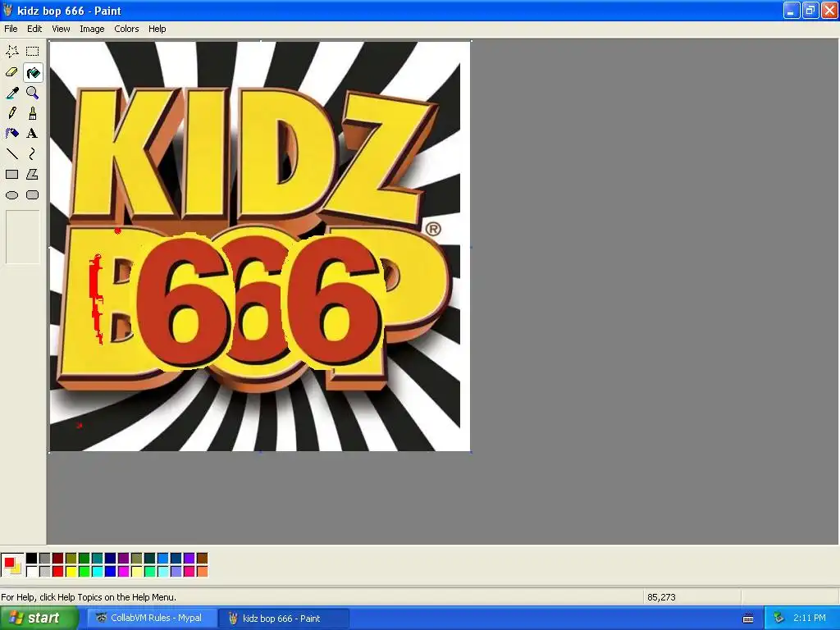Pick the Fill With Color bucket tool
The height and width of the screenshot is (630, 840).
tap(33, 72)
